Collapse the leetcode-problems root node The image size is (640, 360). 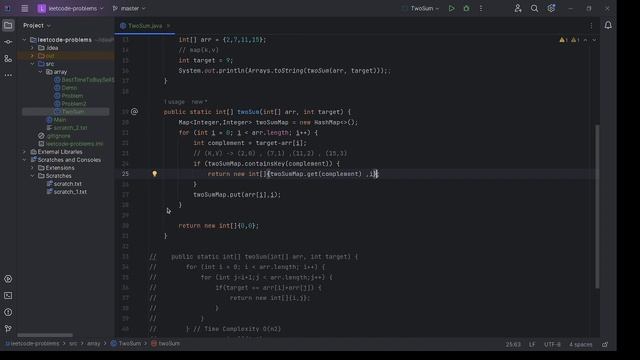24,40
